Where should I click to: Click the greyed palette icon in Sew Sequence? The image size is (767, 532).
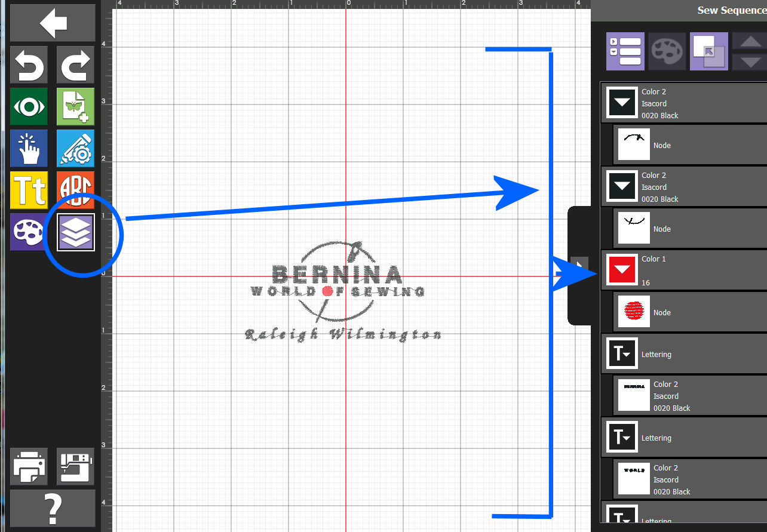click(667, 51)
